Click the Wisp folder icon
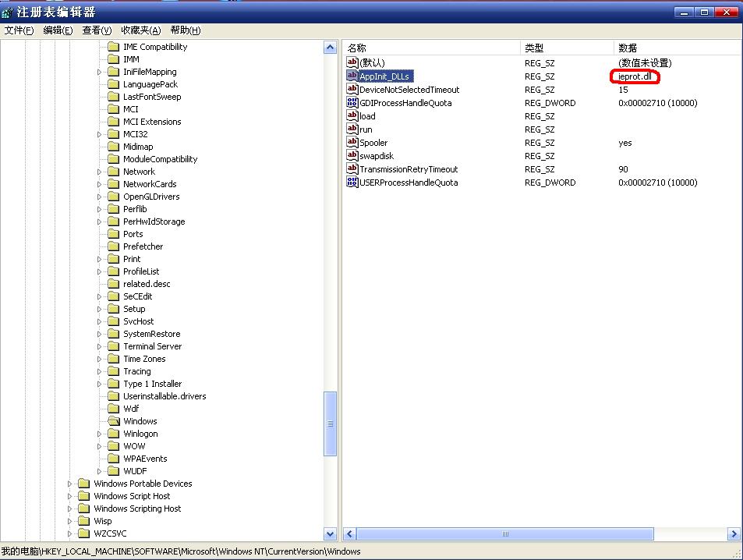The height and width of the screenshot is (560, 743). [x=84, y=521]
